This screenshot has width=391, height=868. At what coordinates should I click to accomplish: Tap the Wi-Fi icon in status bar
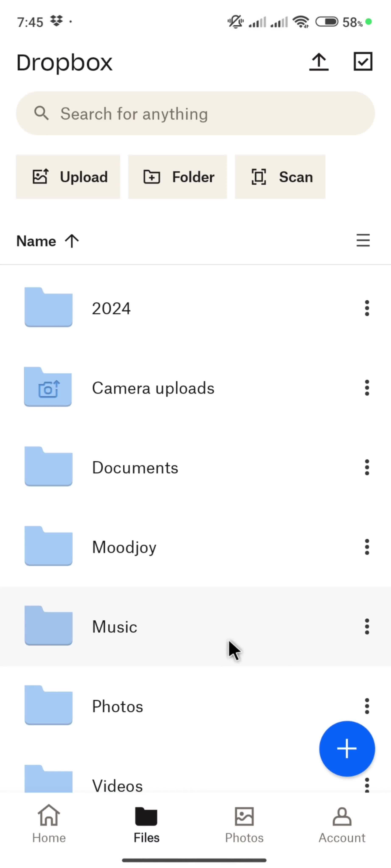(301, 22)
